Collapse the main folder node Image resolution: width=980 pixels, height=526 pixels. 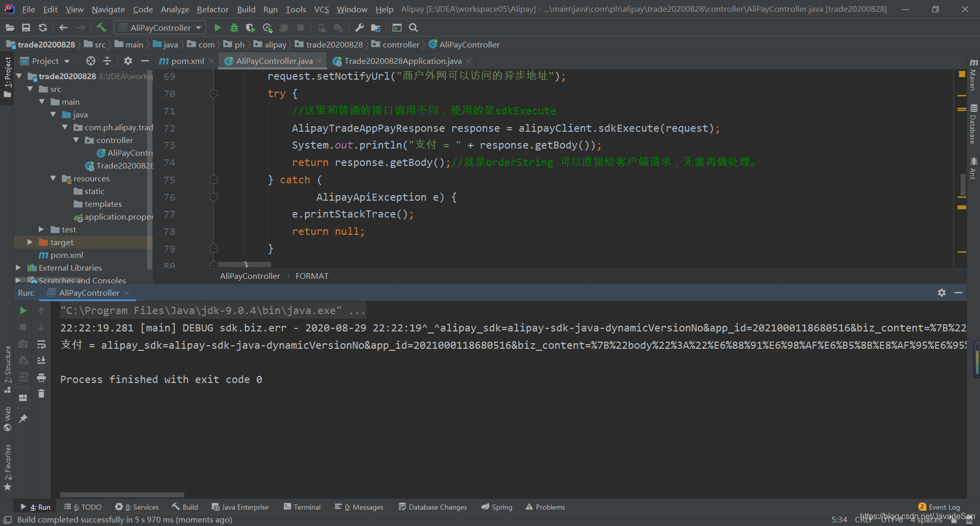click(42, 102)
